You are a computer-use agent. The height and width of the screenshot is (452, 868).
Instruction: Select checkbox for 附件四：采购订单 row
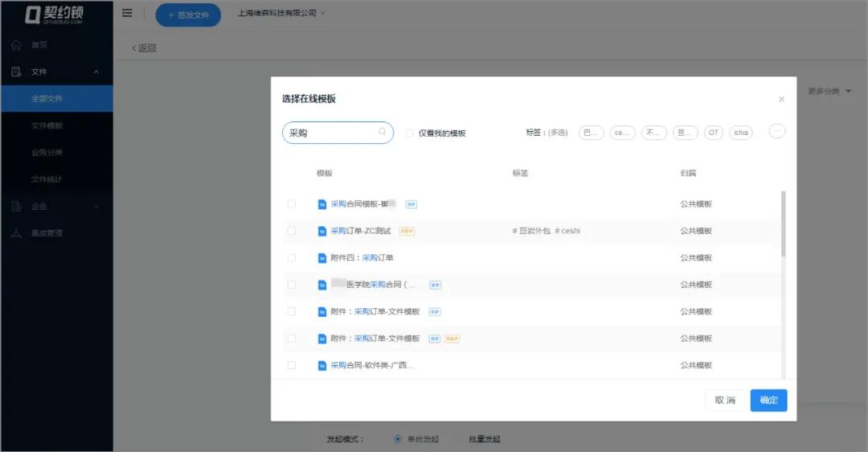pos(292,257)
